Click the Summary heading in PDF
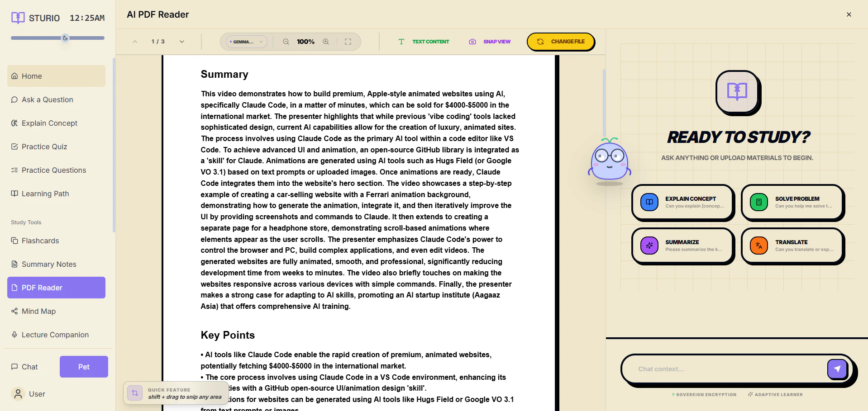 point(224,74)
